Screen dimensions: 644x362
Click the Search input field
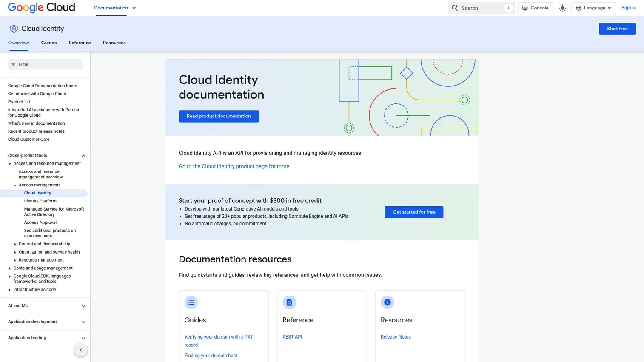click(482, 8)
